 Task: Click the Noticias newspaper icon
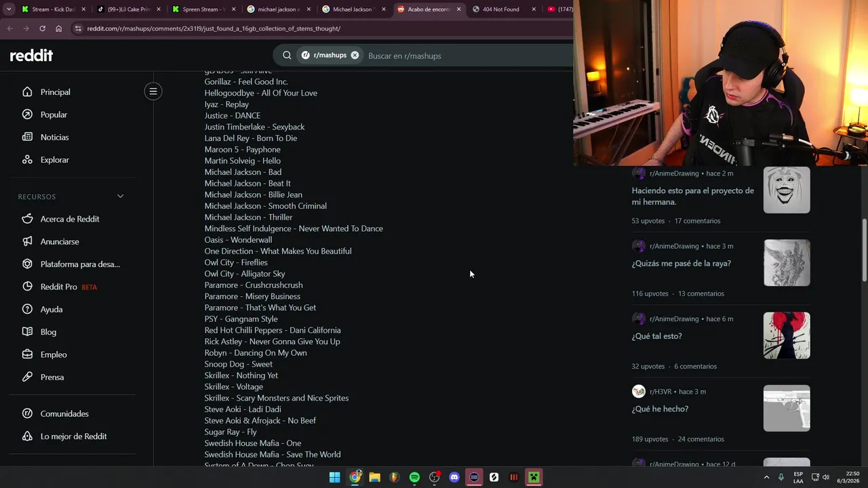27,137
